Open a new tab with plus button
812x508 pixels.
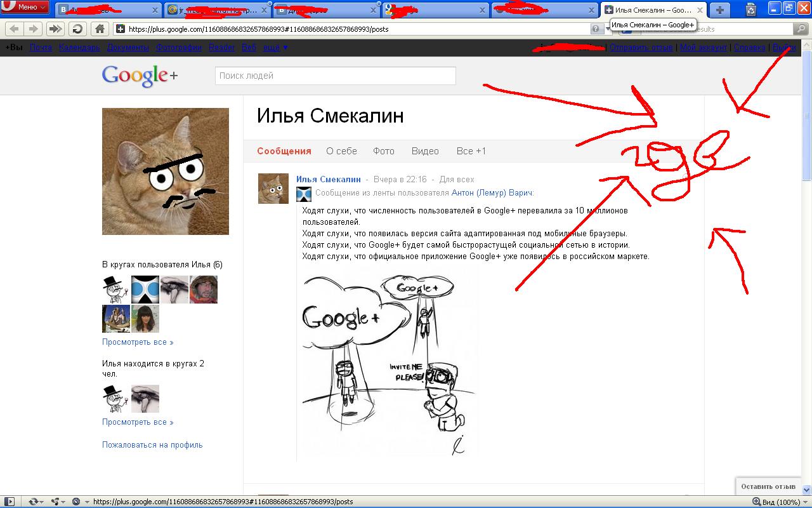click(719, 10)
